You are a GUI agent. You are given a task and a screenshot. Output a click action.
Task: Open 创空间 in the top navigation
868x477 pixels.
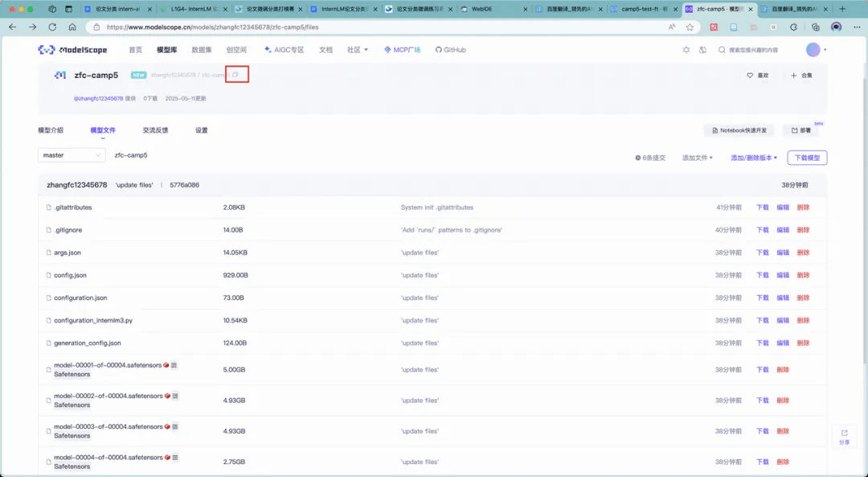coord(236,50)
